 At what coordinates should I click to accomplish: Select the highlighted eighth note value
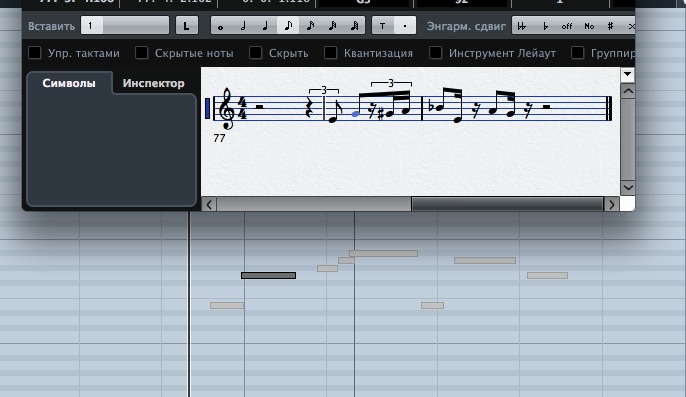[x=288, y=26]
